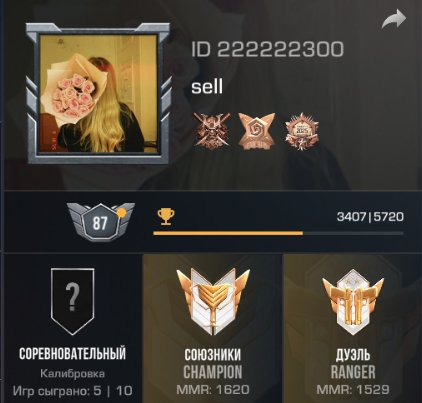Screen dimensions: 422x403
Task: Select the crossed swords skull medal
Action: [x=213, y=130]
